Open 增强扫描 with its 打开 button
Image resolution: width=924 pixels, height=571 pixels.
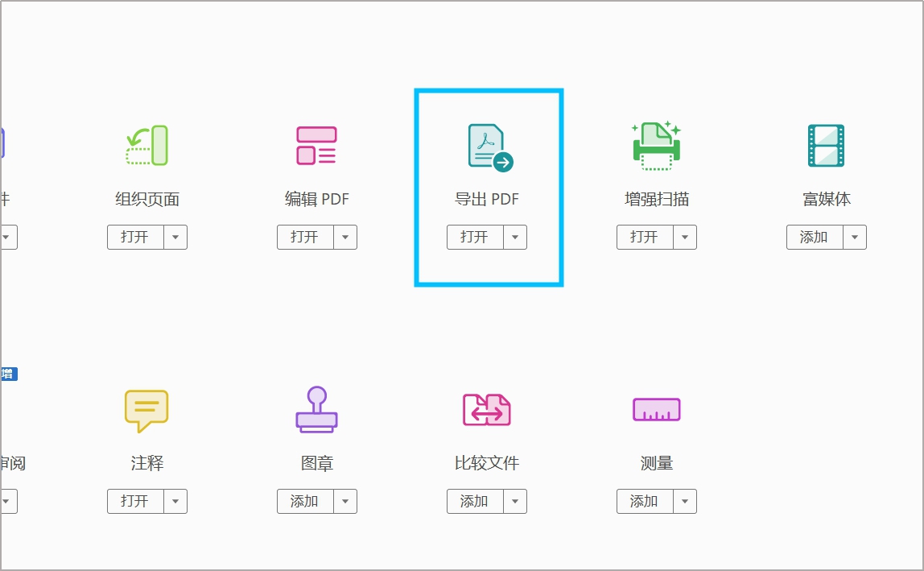click(645, 237)
